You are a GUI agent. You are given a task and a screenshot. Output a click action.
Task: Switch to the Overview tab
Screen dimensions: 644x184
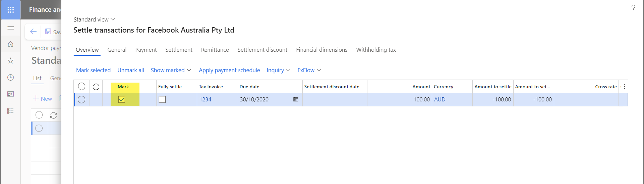[x=87, y=50]
